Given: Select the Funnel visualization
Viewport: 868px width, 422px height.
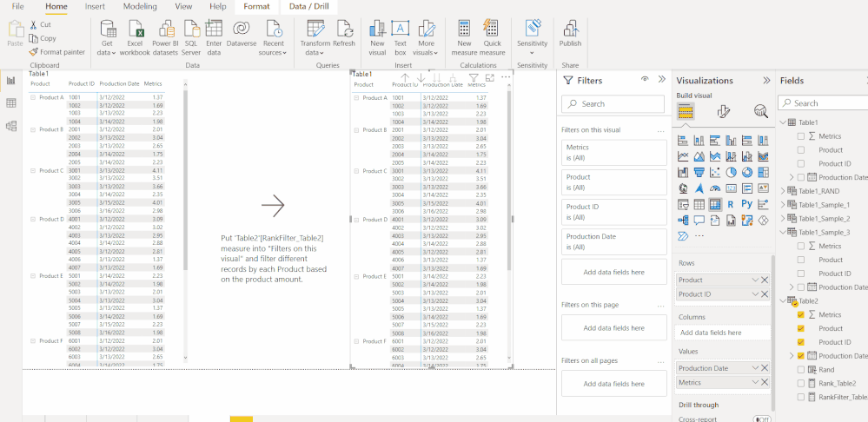Looking at the screenshot, I should 699,173.
